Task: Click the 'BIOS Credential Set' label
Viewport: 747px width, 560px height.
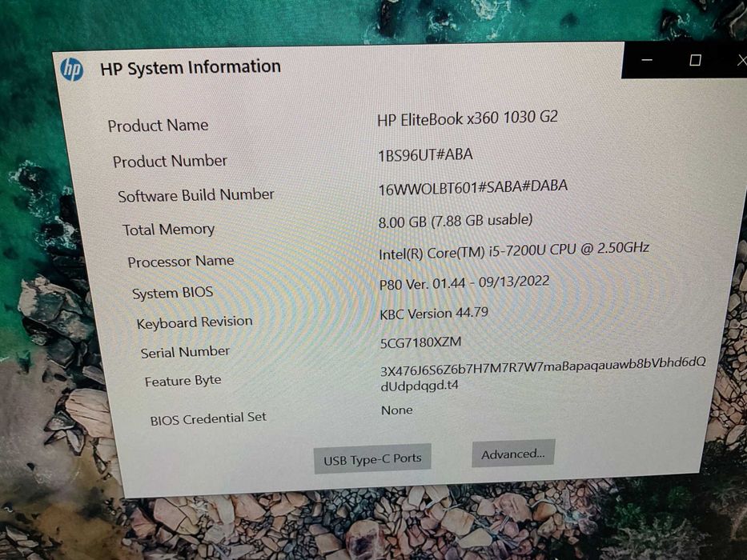Action: 208,419
